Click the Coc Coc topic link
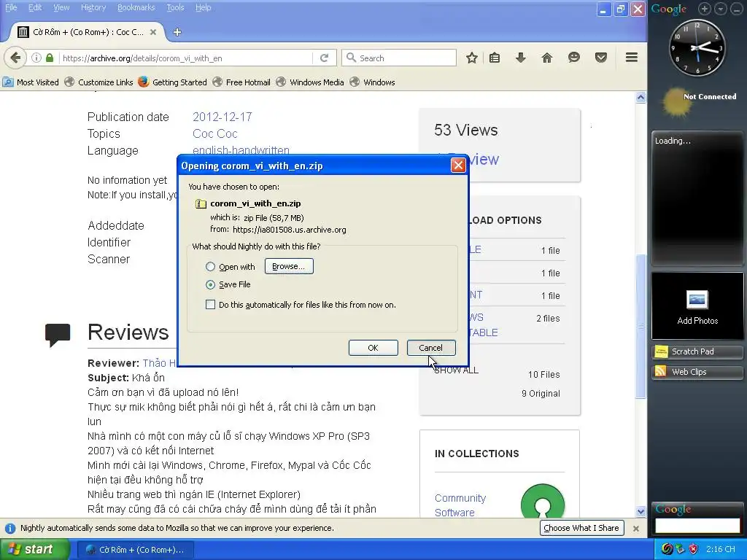The width and height of the screenshot is (747, 560). click(x=215, y=134)
